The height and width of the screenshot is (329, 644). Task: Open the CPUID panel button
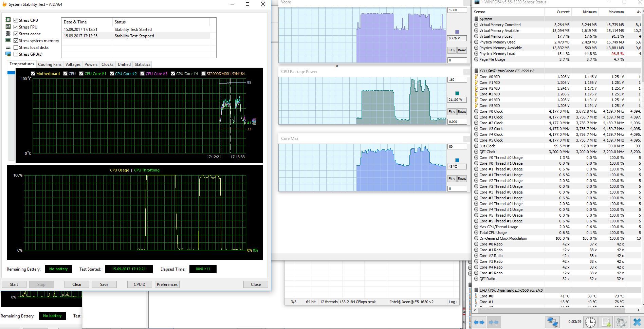point(140,285)
